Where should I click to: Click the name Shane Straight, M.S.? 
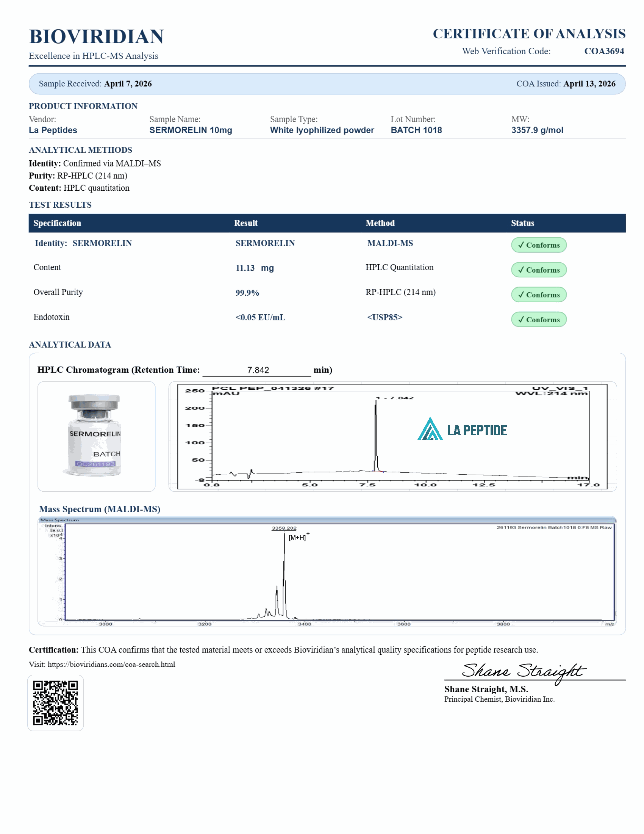click(x=486, y=689)
